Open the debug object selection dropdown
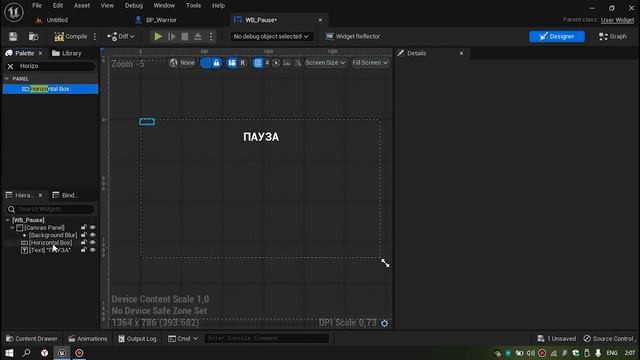This screenshot has height=360, width=640. tap(271, 36)
